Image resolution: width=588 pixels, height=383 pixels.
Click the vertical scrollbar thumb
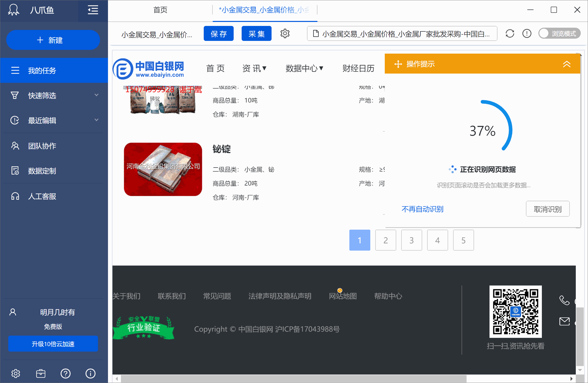click(x=580, y=336)
